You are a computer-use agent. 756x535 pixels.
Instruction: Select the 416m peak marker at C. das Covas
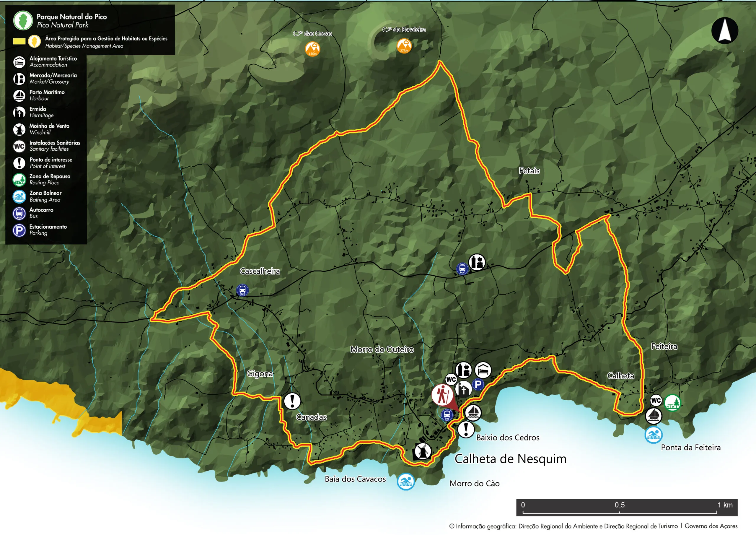click(312, 49)
